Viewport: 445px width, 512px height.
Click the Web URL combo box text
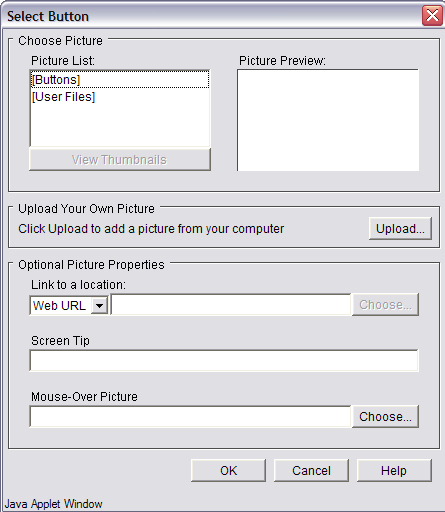pyautogui.click(x=60, y=305)
